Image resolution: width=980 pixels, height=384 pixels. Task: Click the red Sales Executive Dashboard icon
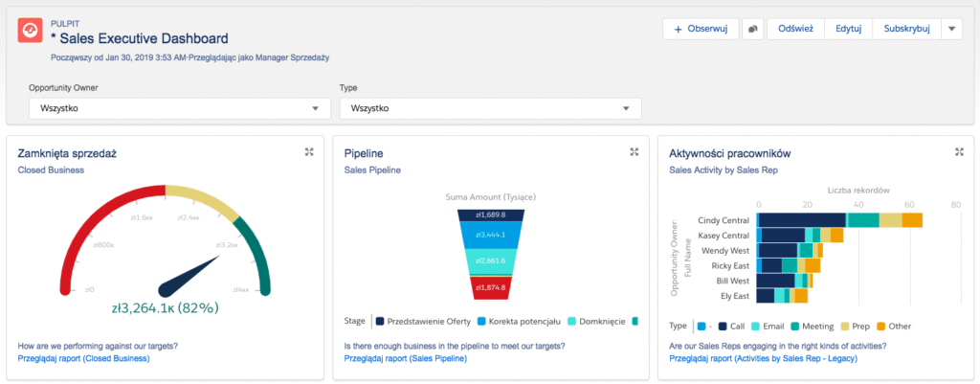click(x=30, y=32)
